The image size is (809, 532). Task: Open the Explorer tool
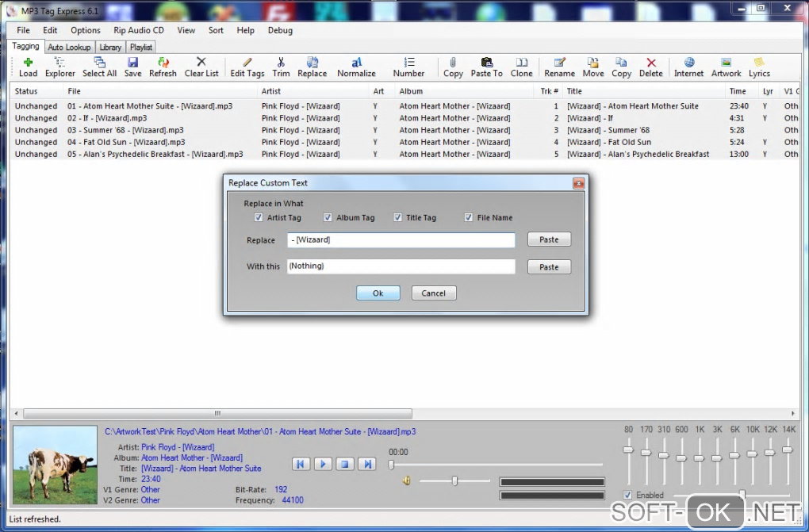[59, 67]
